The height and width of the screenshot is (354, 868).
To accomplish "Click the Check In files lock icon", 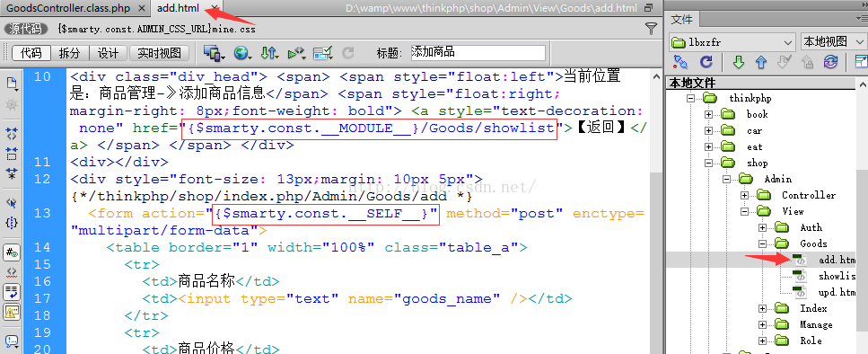I will [x=807, y=61].
